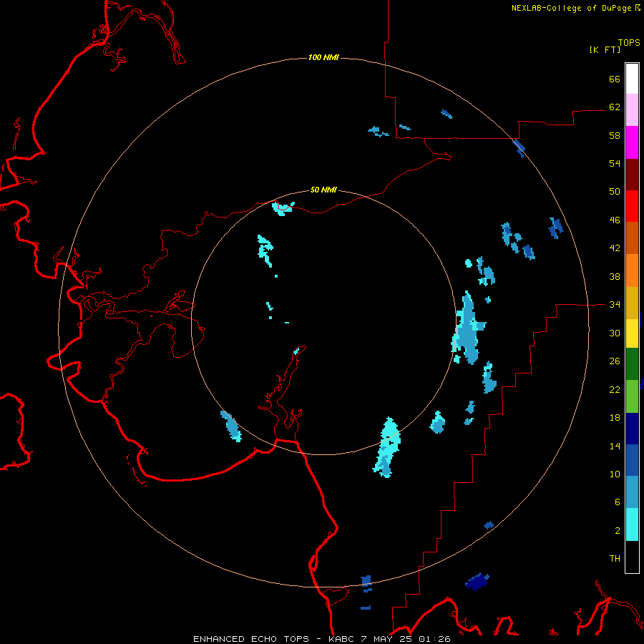Click the '2' scale value
Image resolution: width=644 pixels, height=644 pixels.
[x=618, y=531]
